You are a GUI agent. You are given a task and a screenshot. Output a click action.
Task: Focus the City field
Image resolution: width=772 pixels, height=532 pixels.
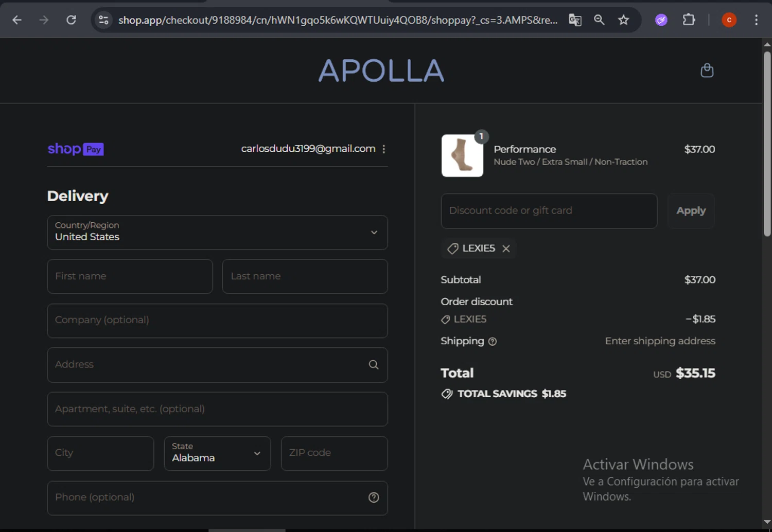coord(100,453)
